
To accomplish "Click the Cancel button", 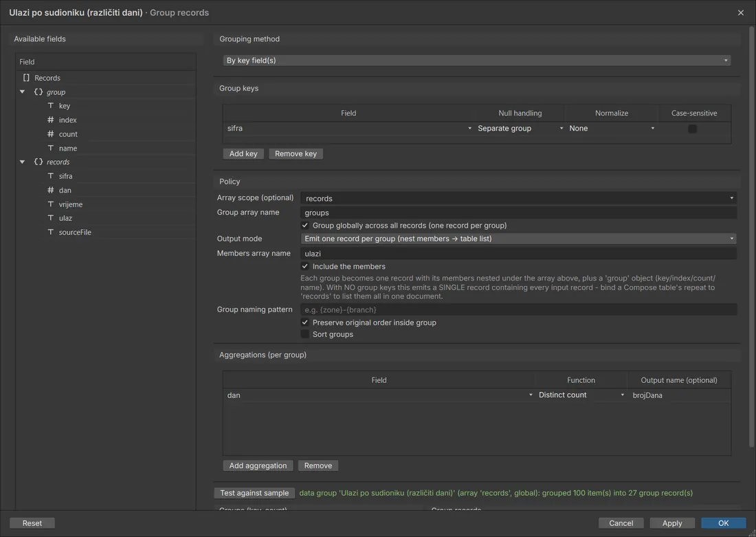I will point(621,523).
